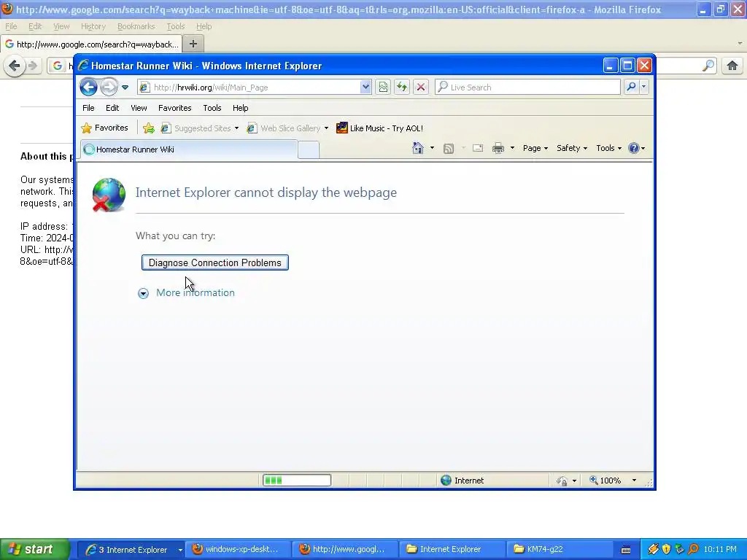Click the RSS feeds icon

[449, 149]
